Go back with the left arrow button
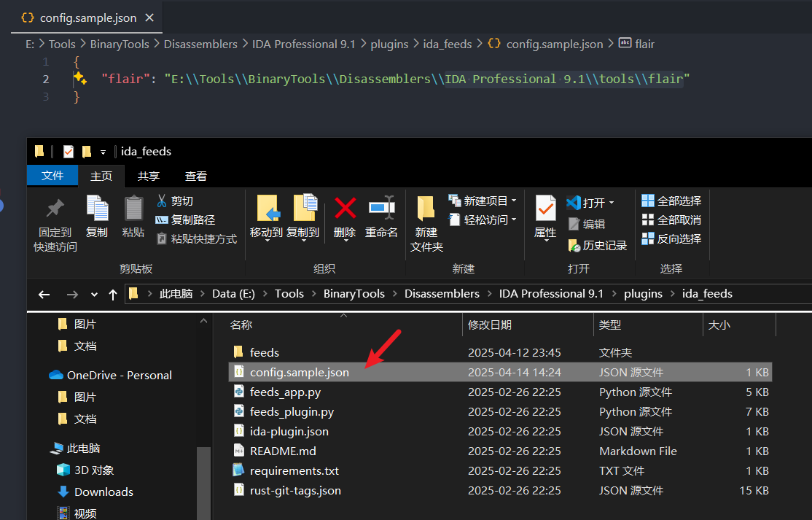This screenshot has height=520, width=812. click(44, 295)
